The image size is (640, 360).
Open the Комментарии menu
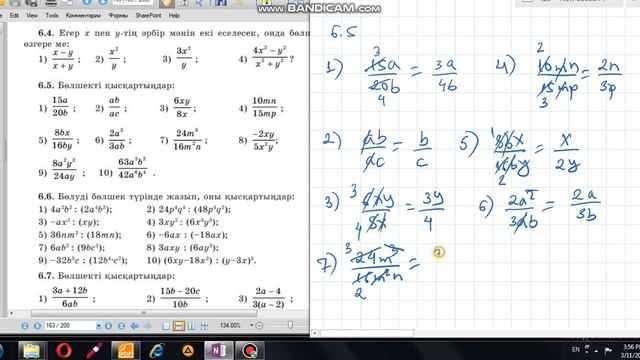coord(83,16)
